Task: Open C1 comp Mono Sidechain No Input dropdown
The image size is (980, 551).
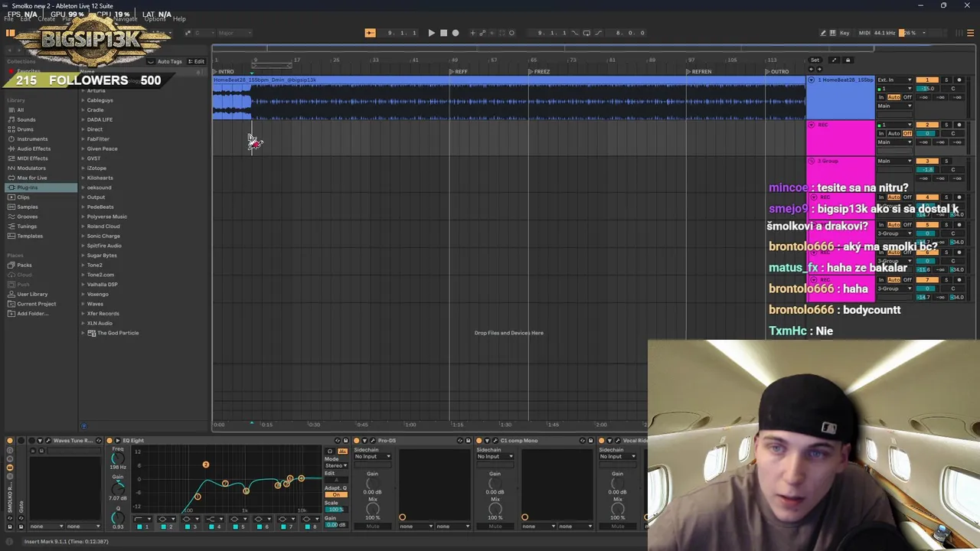Action: (x=495, y=457)
